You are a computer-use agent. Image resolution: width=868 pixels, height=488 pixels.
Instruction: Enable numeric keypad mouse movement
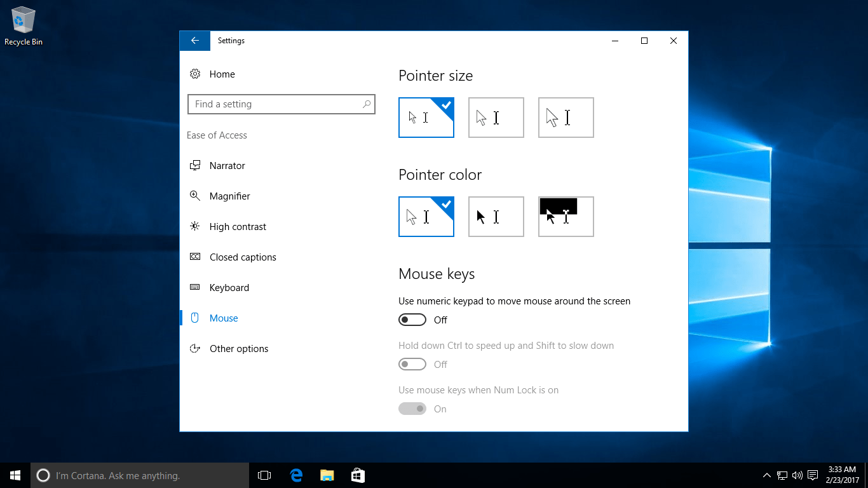[412, 320]
